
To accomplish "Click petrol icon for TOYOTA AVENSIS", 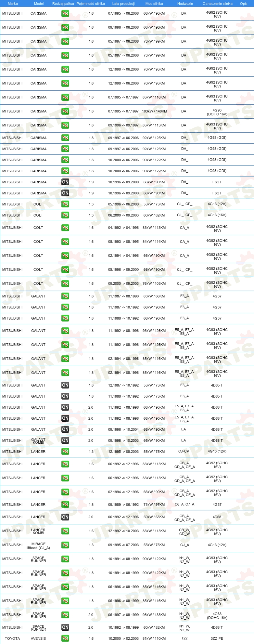I will 65,638.
